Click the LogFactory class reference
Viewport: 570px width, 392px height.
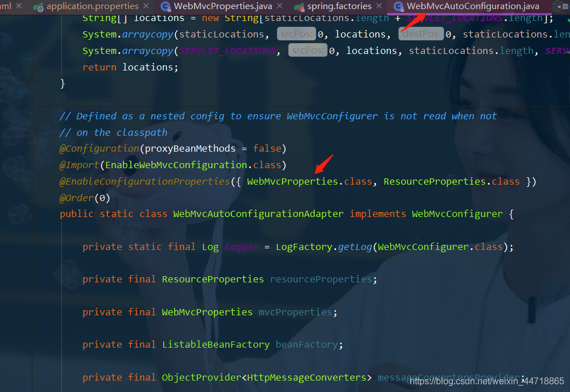pos(304,247)
